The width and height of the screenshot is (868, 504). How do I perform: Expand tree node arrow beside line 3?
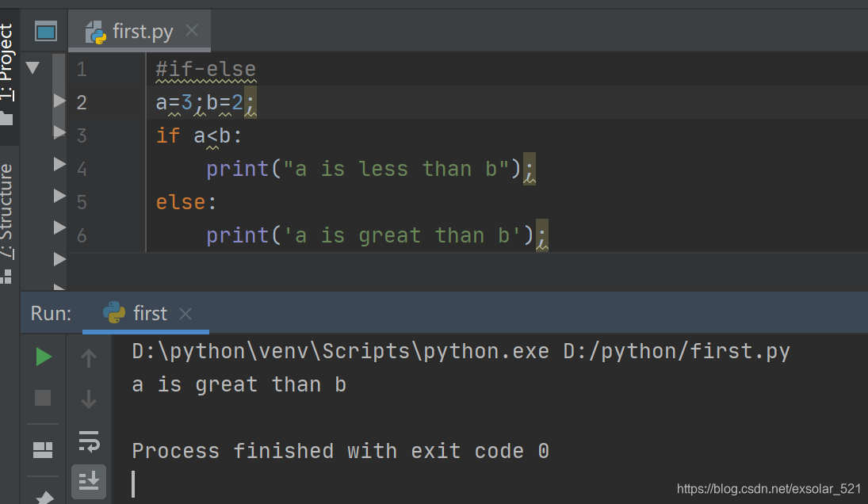59,131
